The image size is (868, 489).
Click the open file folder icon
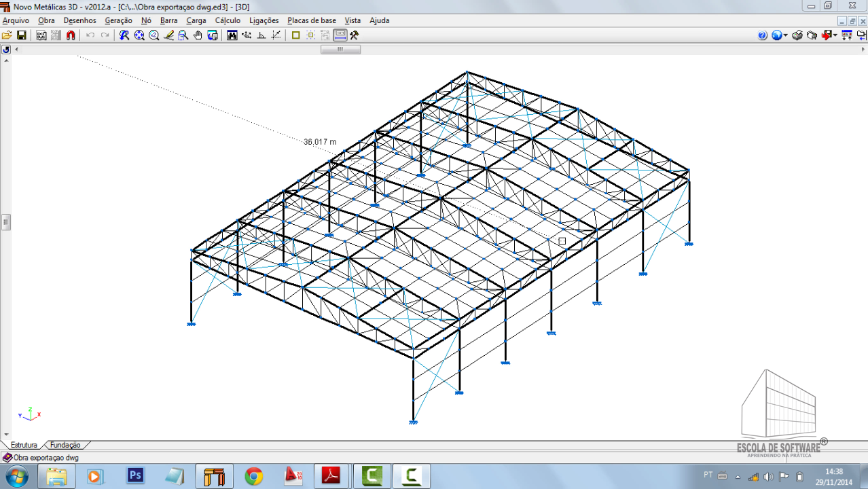[7, 35]
